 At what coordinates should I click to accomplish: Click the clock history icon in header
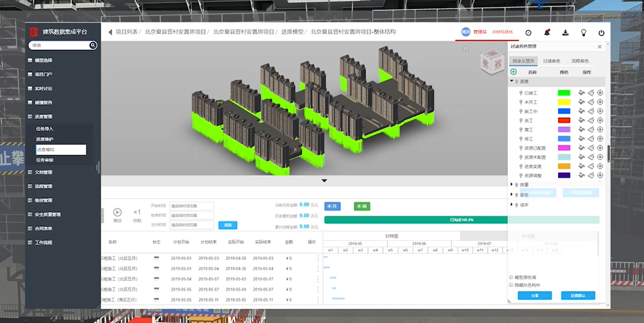click(x=528, y=32)
